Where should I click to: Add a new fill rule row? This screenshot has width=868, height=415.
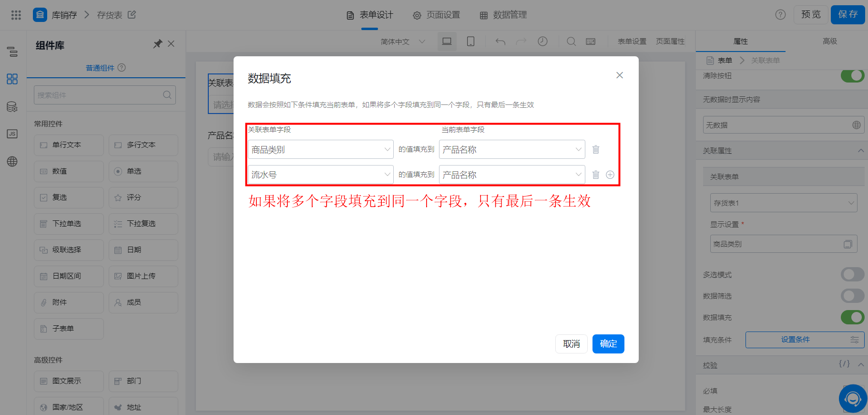tap(610, 175)
